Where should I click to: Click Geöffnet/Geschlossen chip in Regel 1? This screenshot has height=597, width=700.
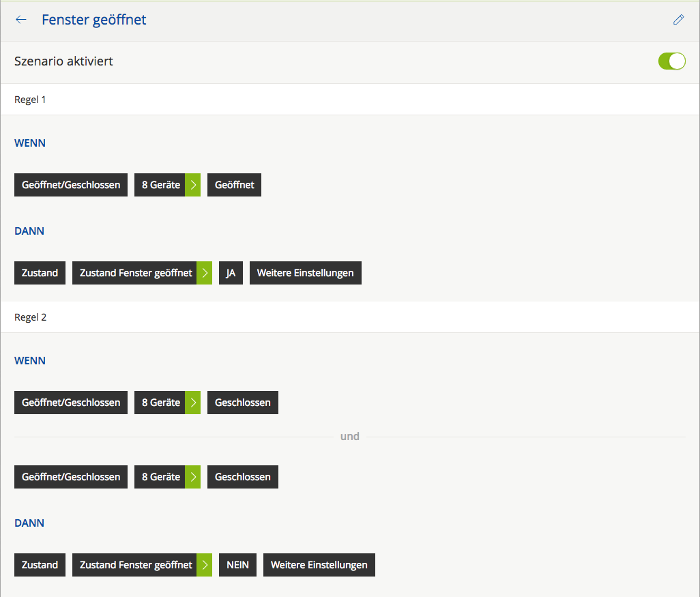coord(71,185)
